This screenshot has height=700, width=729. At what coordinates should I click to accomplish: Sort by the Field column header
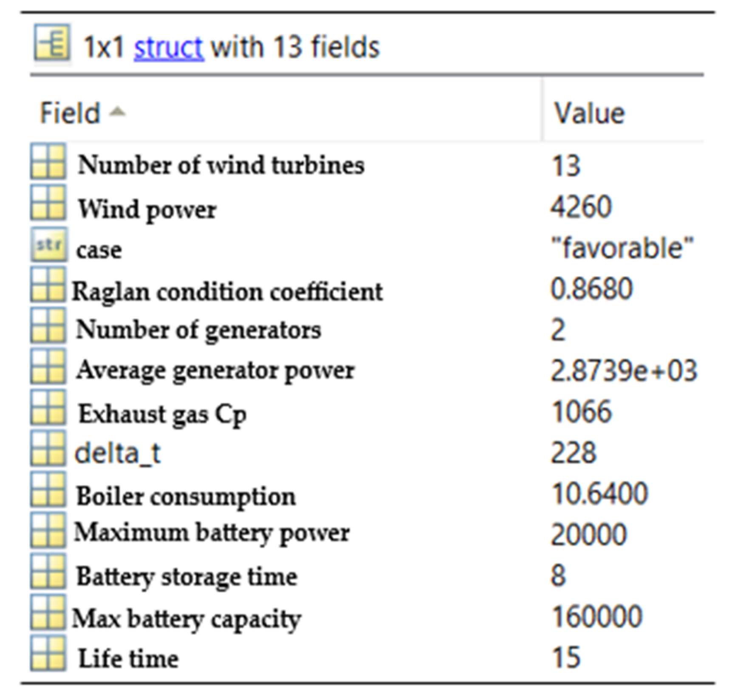click(70, 113)
